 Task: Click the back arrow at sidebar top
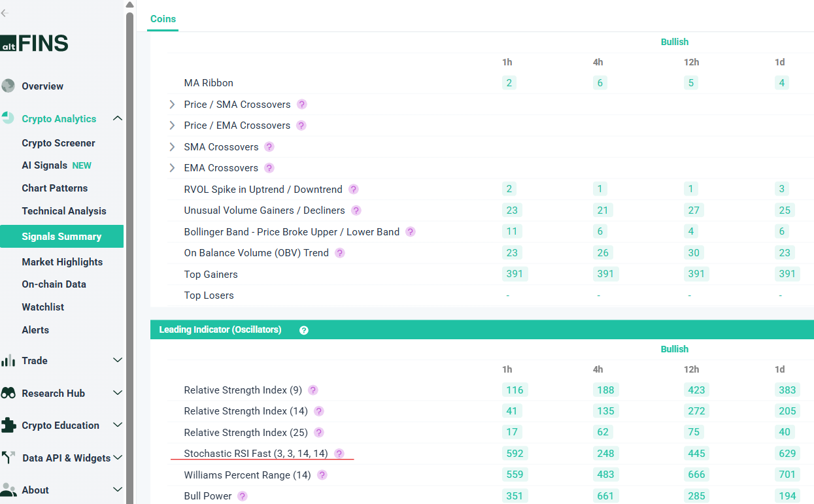click(5, 13)
